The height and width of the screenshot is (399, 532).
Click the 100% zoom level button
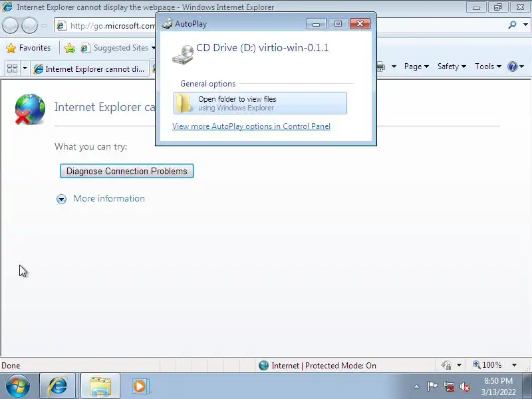[487, 365]
